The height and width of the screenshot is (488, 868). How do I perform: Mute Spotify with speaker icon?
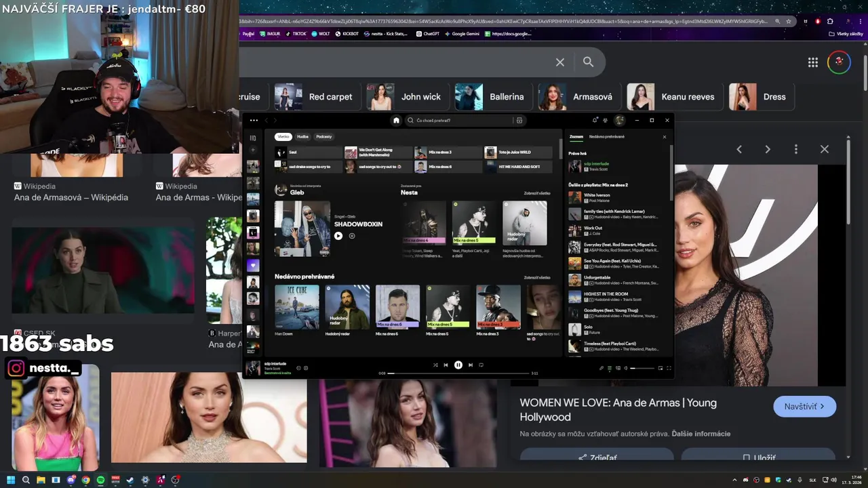pyautogui.click(x=626, y=368)
